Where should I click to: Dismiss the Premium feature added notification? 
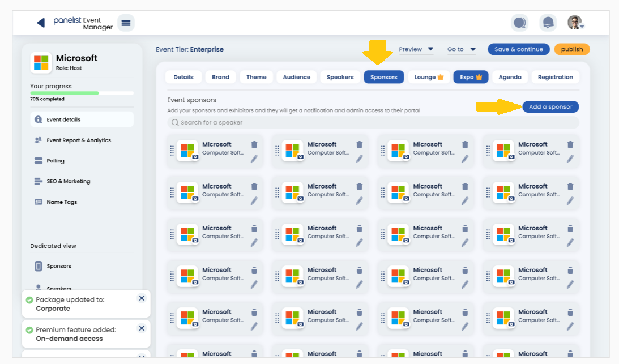pyautogui.click(x=142, y=328)
